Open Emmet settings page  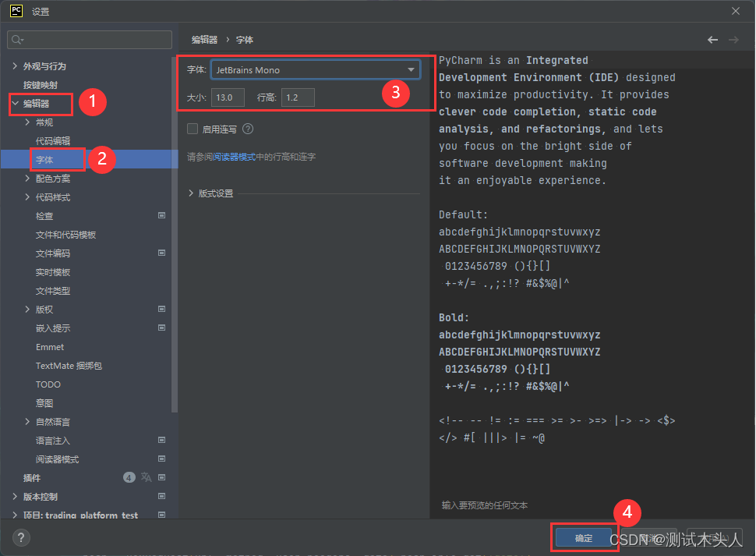(50, 347)
